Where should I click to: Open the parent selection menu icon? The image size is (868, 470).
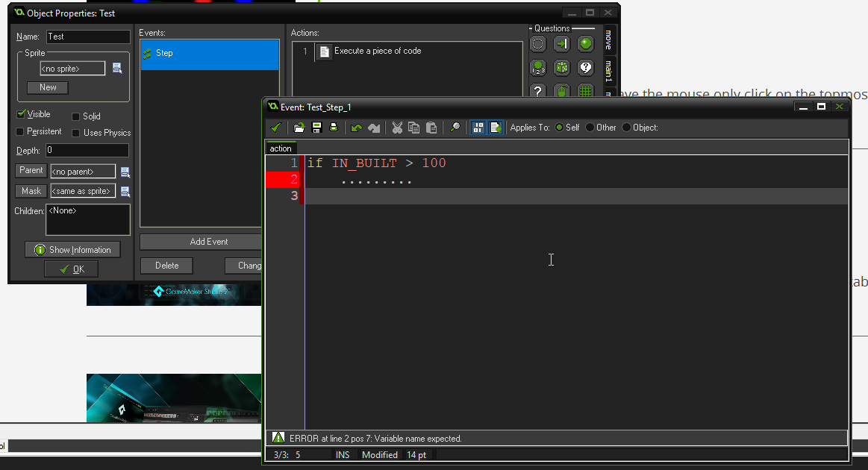pos(125,172)
